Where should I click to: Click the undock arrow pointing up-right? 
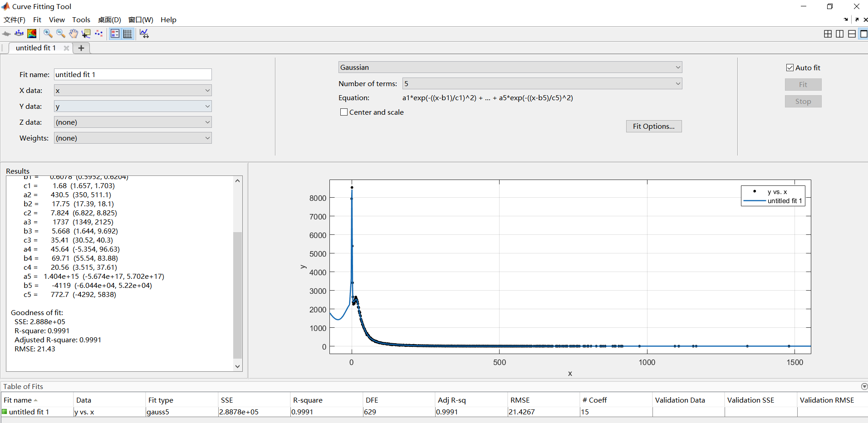[x=857, y=19]
